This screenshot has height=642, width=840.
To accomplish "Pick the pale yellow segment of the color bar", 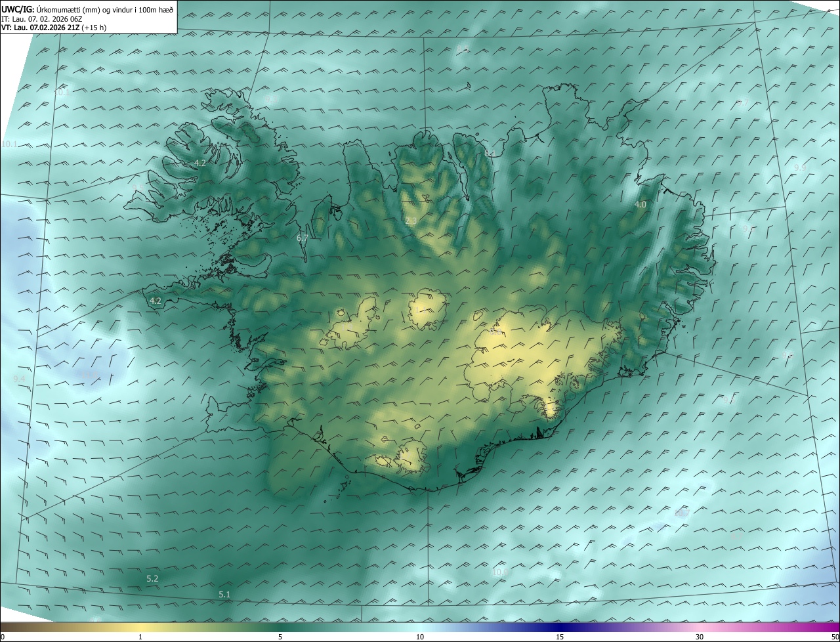I will pyautogui.click(x=140, y=627).
